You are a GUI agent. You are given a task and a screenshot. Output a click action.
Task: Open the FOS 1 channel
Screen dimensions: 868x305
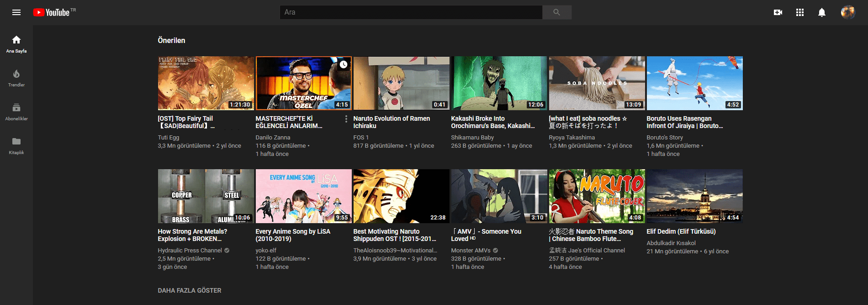click(361, 138)
